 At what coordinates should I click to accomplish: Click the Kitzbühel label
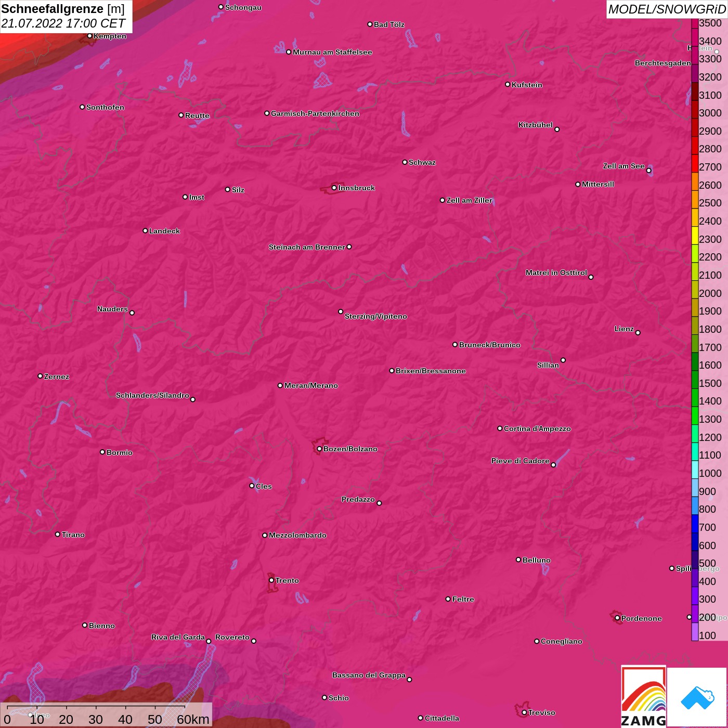536,125
